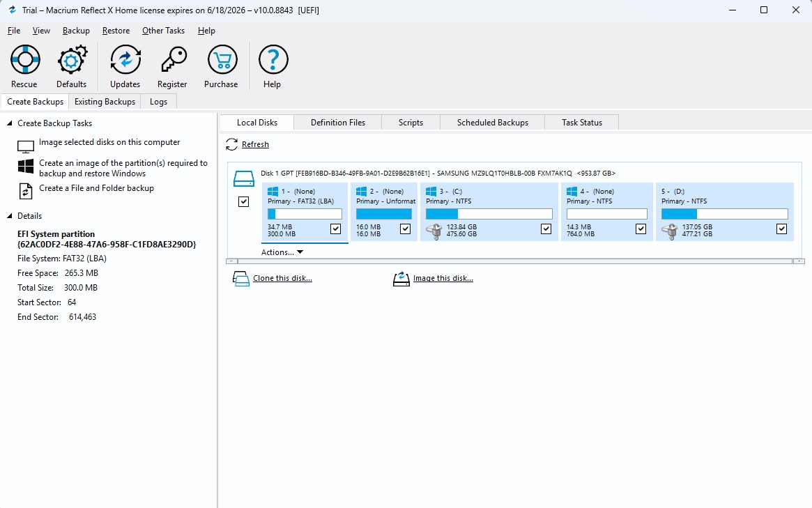Select the 2 - (None) Unformatted partition
This screenshot has height=508, width=812.
[x=384, y=212]
